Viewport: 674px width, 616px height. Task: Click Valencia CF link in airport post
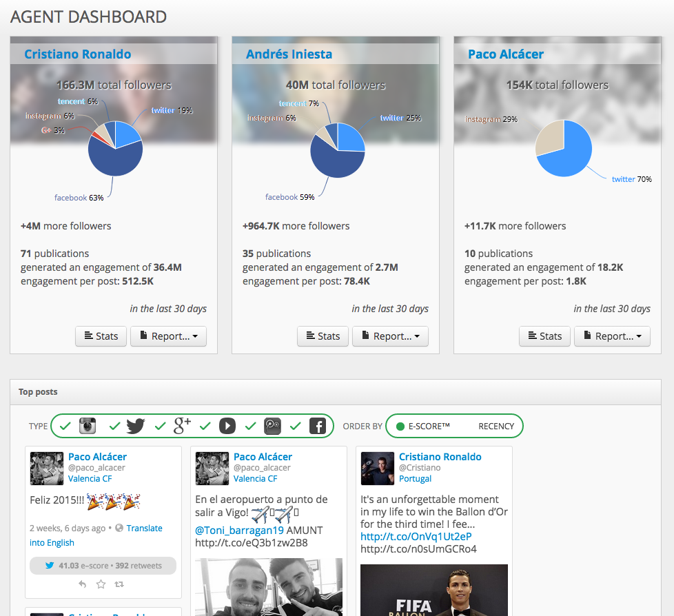point(255,478)
